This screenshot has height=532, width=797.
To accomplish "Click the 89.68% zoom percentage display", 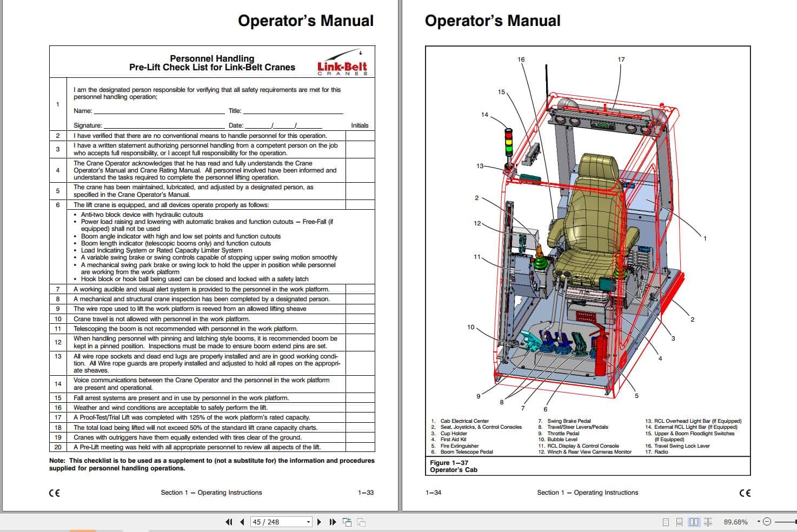I will (736, 522).
